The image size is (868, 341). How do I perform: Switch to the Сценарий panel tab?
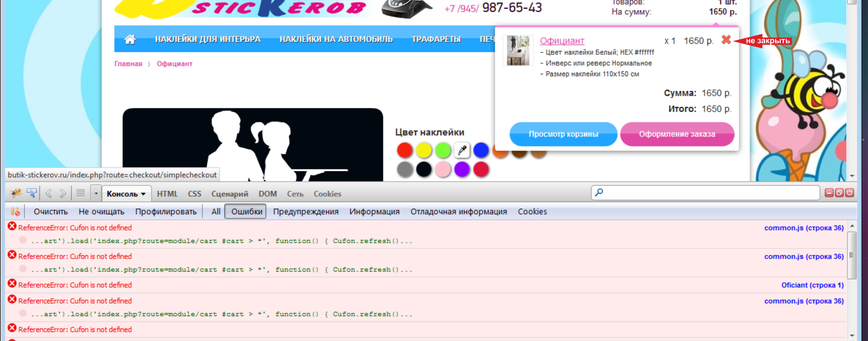pos(230,194)
